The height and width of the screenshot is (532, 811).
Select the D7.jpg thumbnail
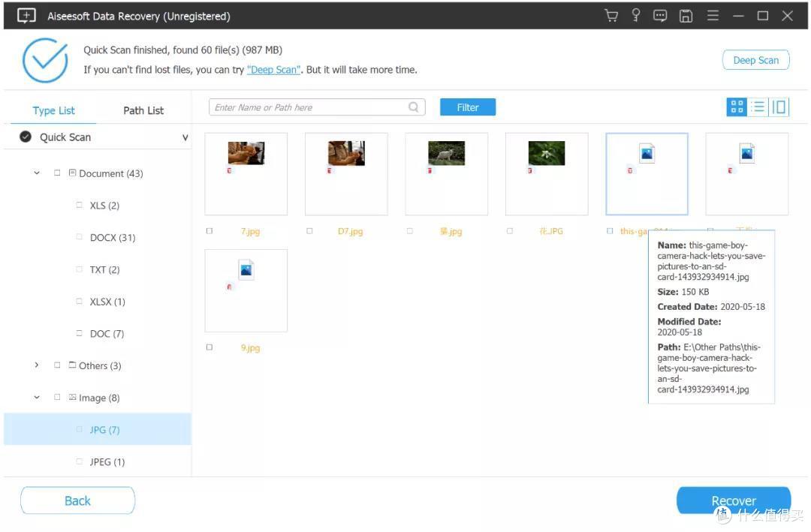(346, 174)
